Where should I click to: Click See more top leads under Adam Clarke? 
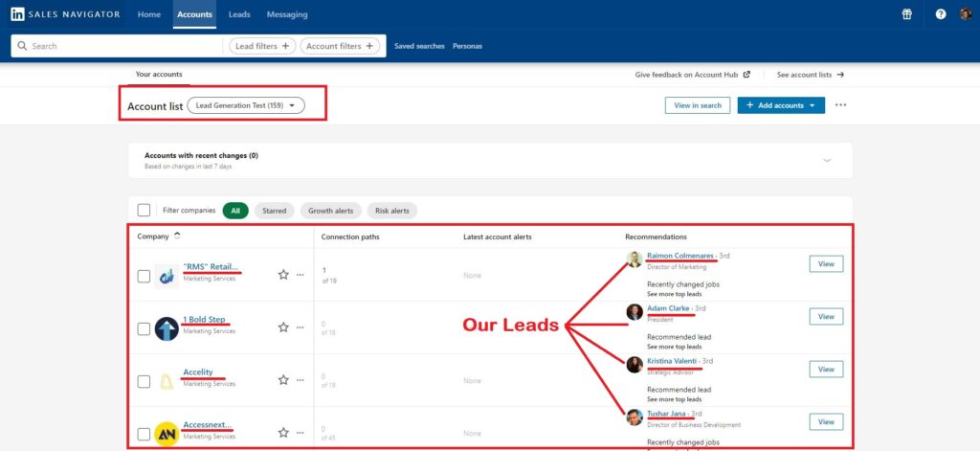coord(674,347)
